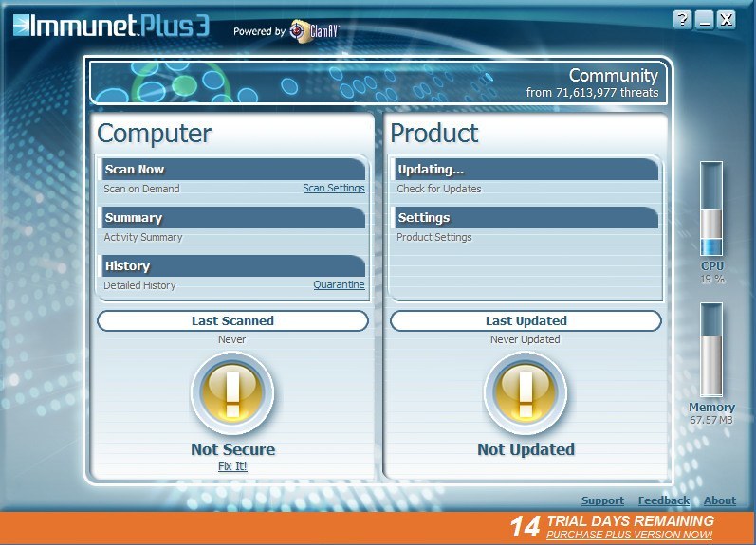This screenshot has height=545, width=756.
Task: Click the '67.57 MB' memory value
Action: [x=711, y=420]
